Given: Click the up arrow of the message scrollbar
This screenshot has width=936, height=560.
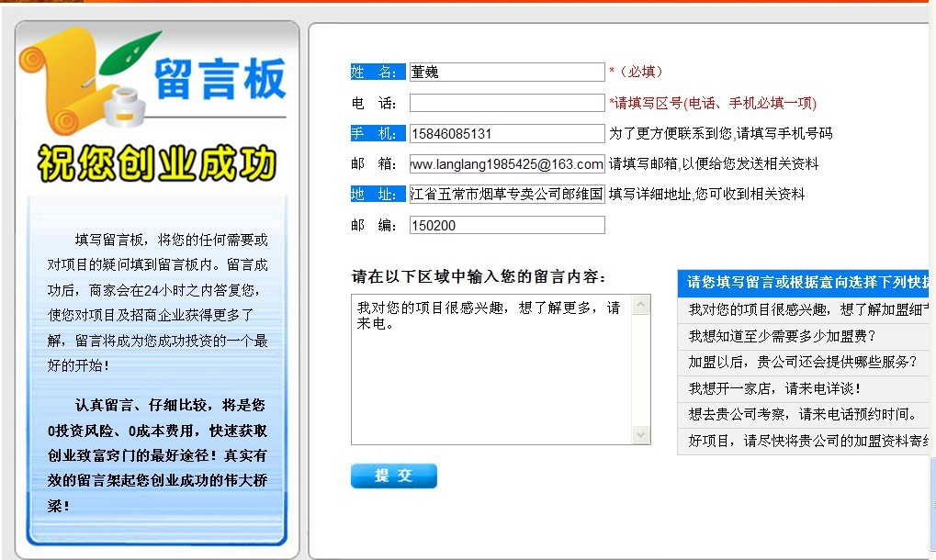Looking at the screenshot, I should click(x=640, y=306).
